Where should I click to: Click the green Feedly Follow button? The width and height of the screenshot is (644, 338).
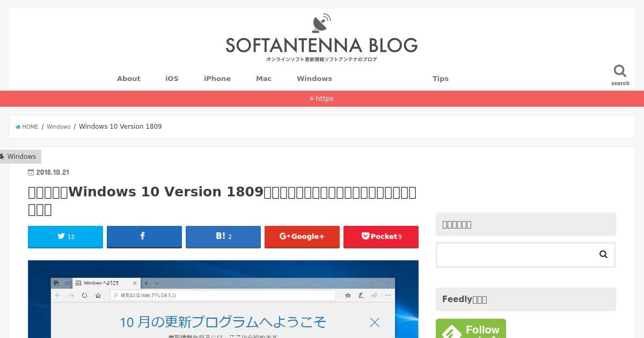[471, 328]
